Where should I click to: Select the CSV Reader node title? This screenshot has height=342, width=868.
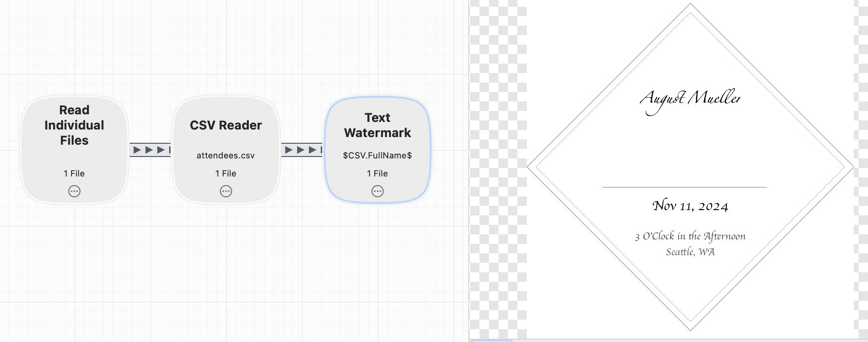[226, 125]
